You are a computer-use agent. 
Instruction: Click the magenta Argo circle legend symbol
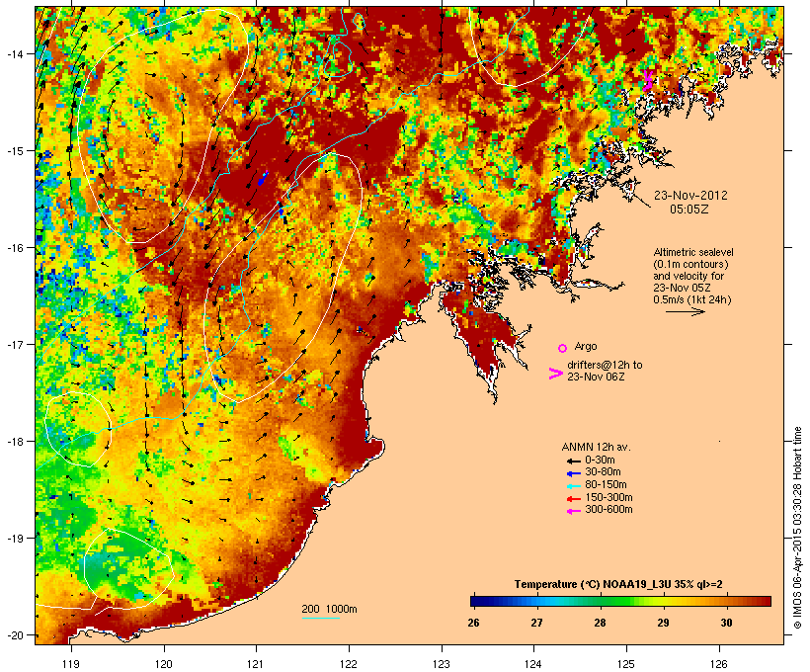pyautogui.click(x=562, y=348)
